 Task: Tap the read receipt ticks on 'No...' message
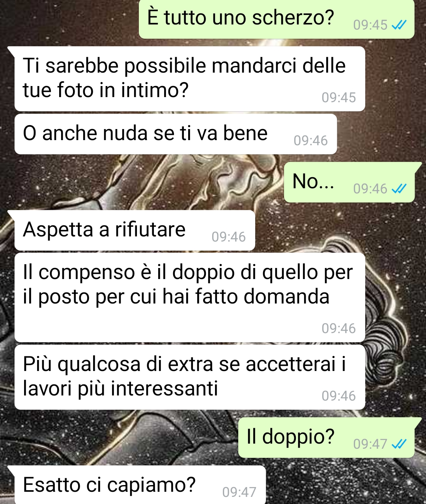click(x=398, y=189)
